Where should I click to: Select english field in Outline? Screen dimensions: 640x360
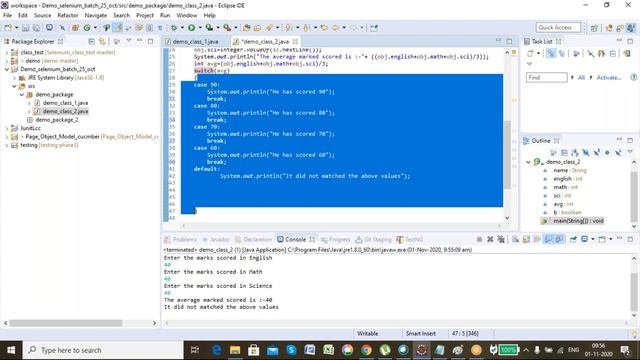click(568, 179)
